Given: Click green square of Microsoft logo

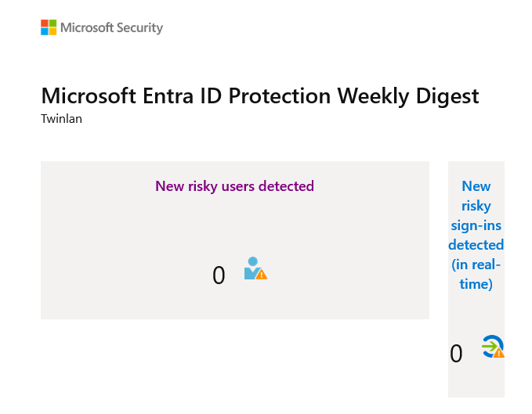Looking at the screenshot, I should (52, 23).
